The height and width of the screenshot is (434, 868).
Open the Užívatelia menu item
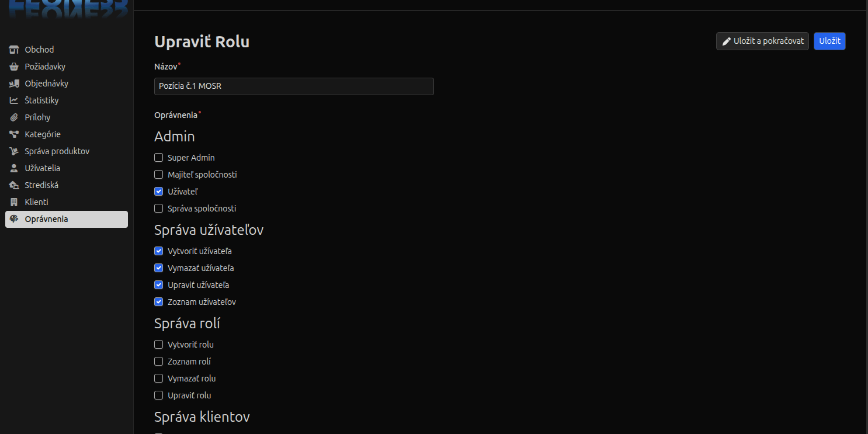coord(67,168)
